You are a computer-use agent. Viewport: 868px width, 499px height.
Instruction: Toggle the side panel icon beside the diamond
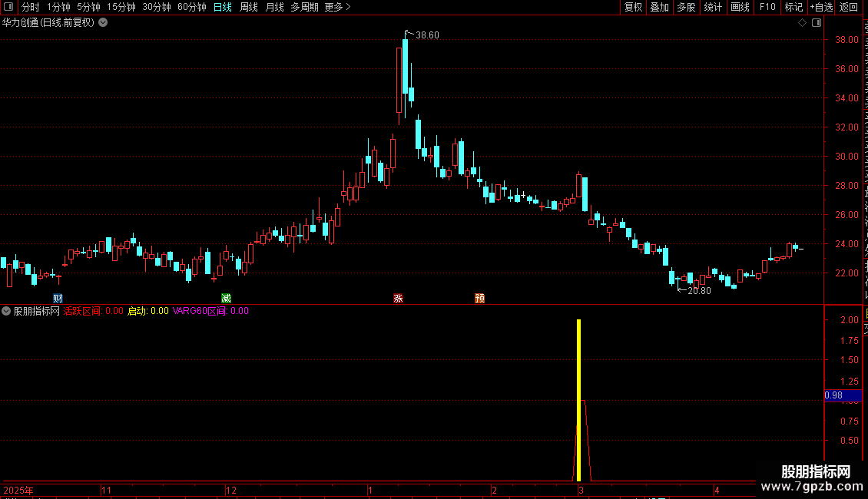(x=817, y=23)
